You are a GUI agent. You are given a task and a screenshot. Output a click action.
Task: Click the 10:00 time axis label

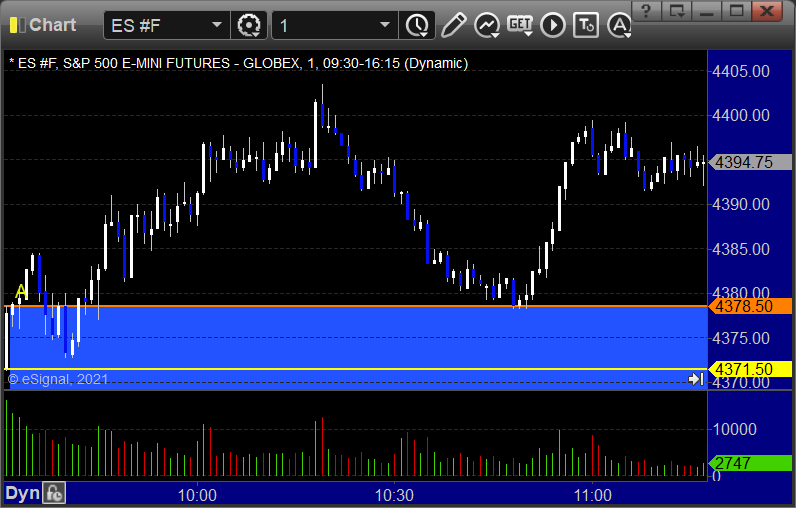[197, 495]
